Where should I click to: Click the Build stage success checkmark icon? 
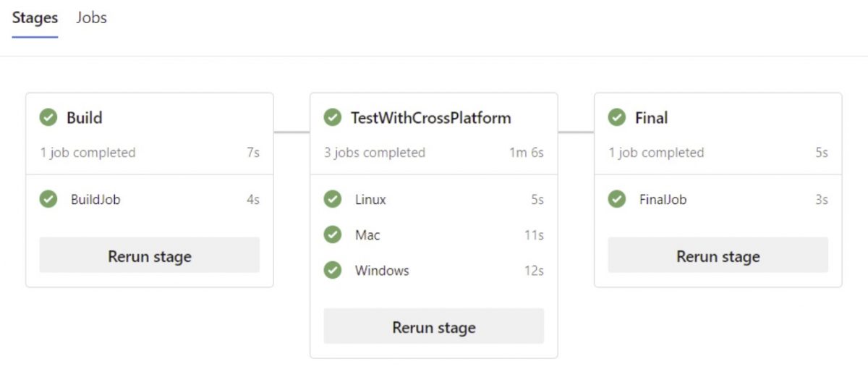(48, 117)
